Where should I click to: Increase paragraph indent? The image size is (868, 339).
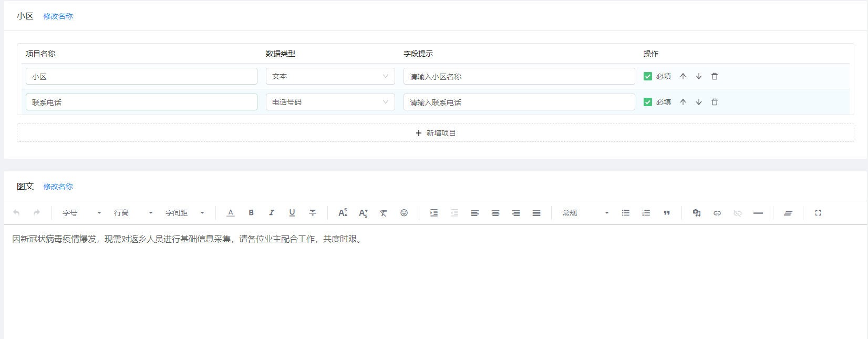[x=434, y=213]
